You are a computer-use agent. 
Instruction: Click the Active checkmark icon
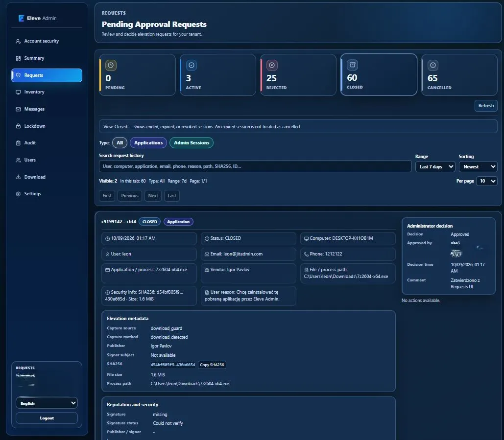(191, 65)
